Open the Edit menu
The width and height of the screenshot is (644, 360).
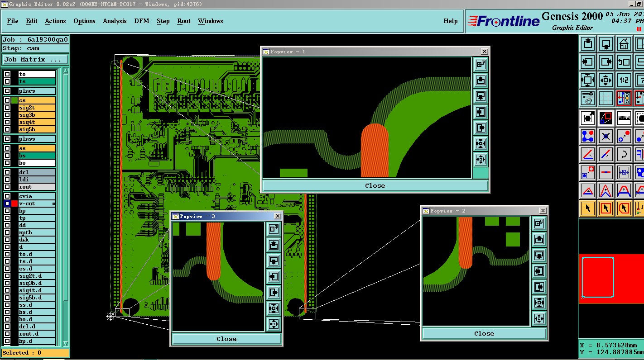(x=32, y=21)
